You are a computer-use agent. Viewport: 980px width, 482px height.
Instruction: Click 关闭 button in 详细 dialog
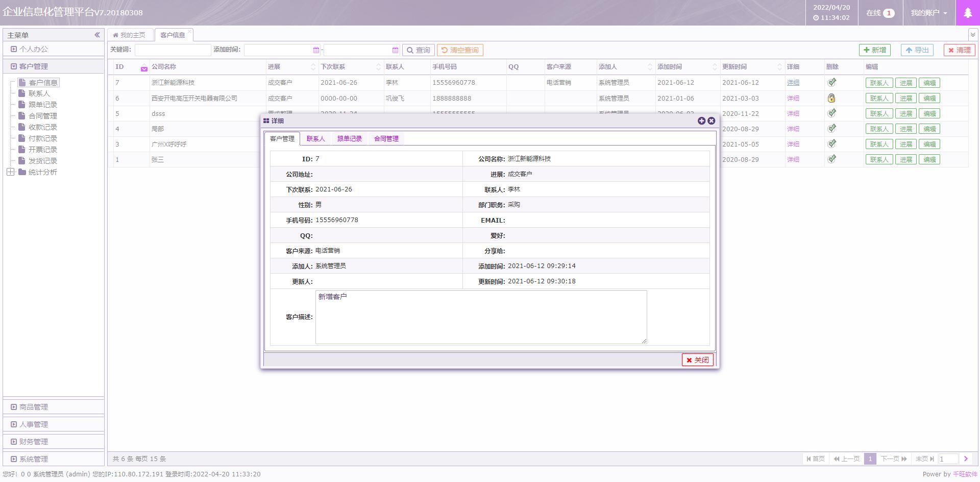[x=698, y=360]
